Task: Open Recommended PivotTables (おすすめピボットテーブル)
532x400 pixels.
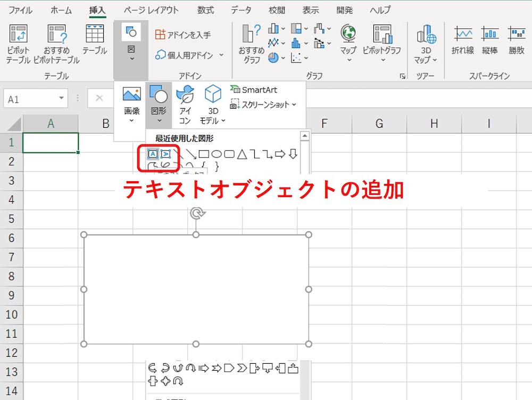Action: point(57,44)
